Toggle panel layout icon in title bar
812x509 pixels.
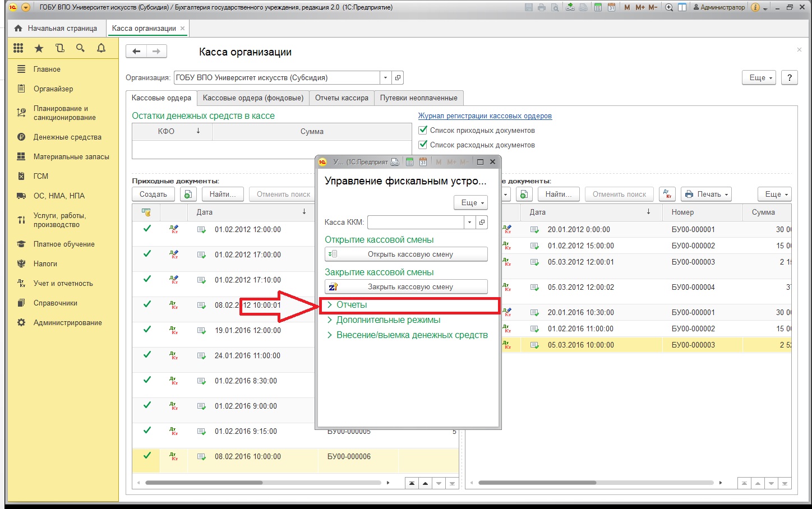tap(682, 7)
